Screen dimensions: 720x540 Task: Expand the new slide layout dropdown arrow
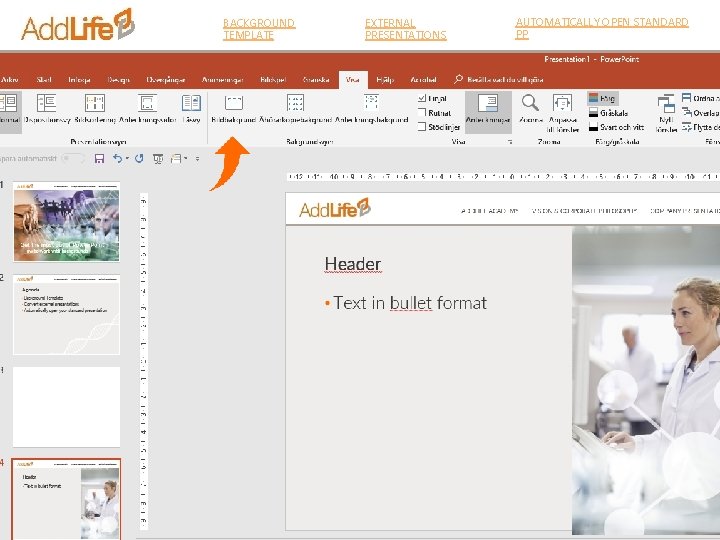(186, 158)
